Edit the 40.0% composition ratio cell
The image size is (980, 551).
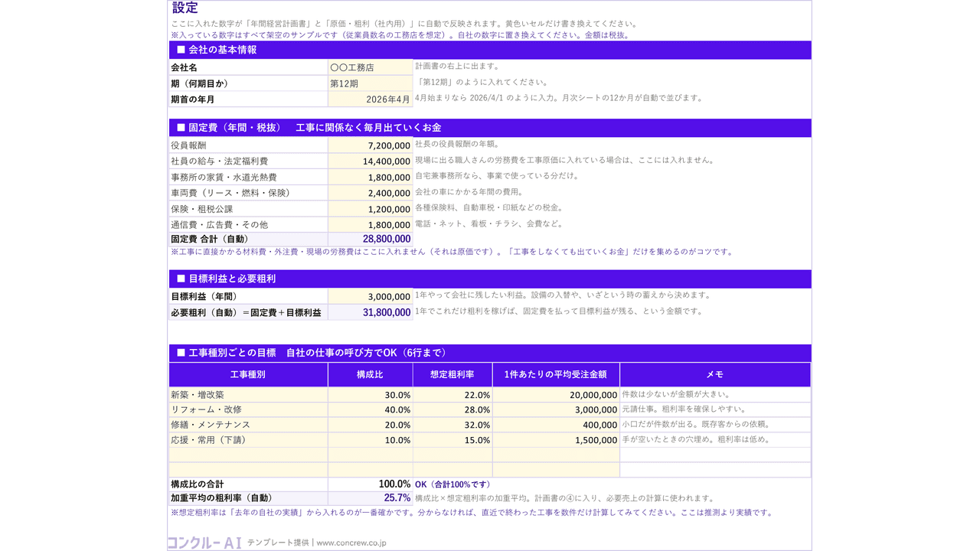pos(371,410)
